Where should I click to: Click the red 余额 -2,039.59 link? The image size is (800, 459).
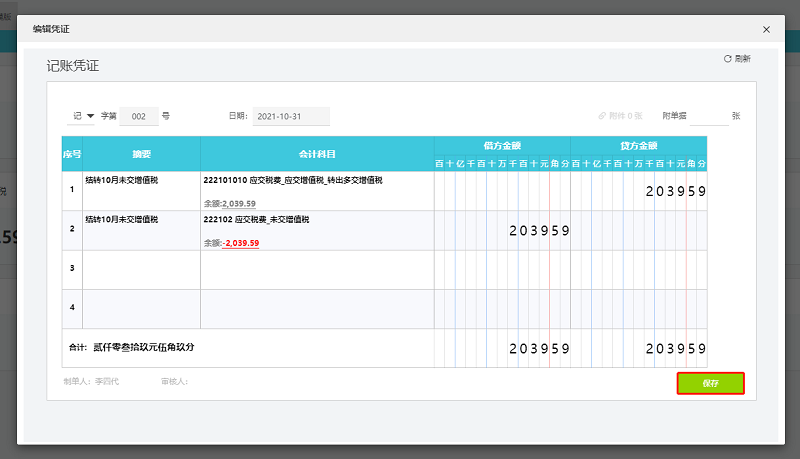click(240, 243)
